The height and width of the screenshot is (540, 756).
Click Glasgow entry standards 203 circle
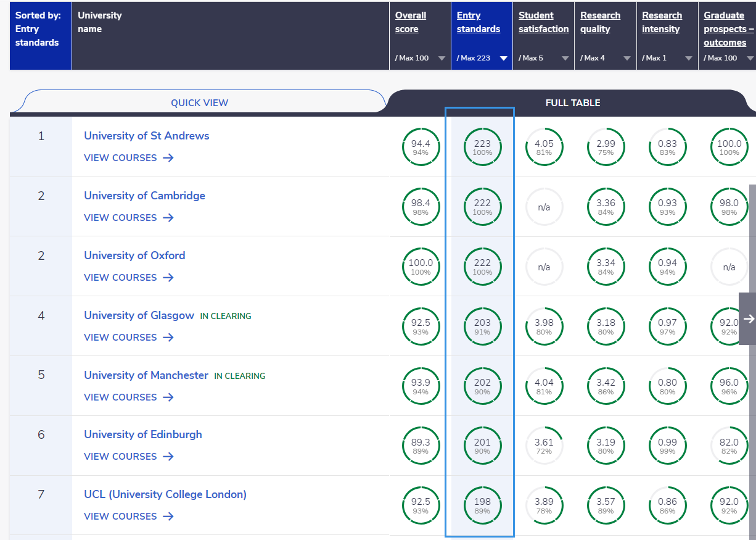click(x=482, y=326)
